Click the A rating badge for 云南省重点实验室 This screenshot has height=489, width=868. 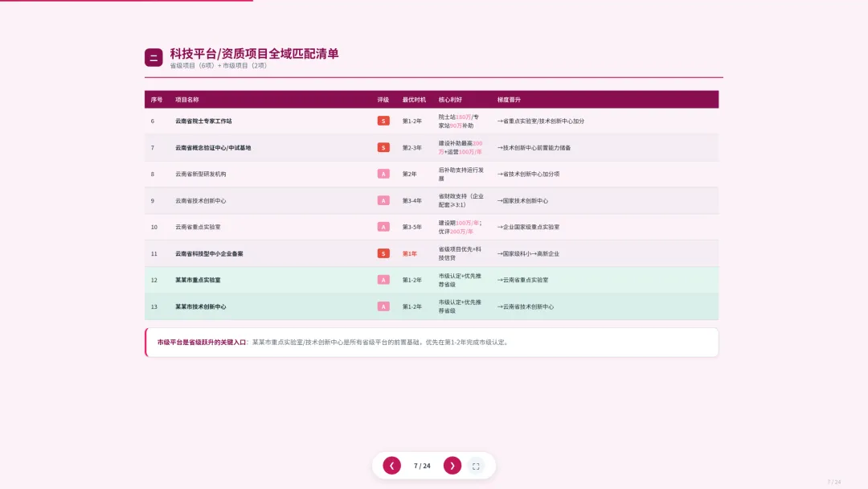tap(383, 227)
